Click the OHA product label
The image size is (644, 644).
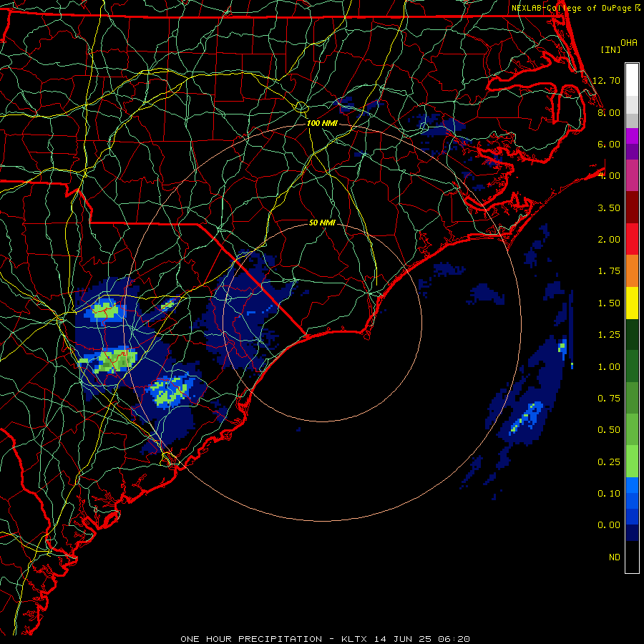coord(629,43)
